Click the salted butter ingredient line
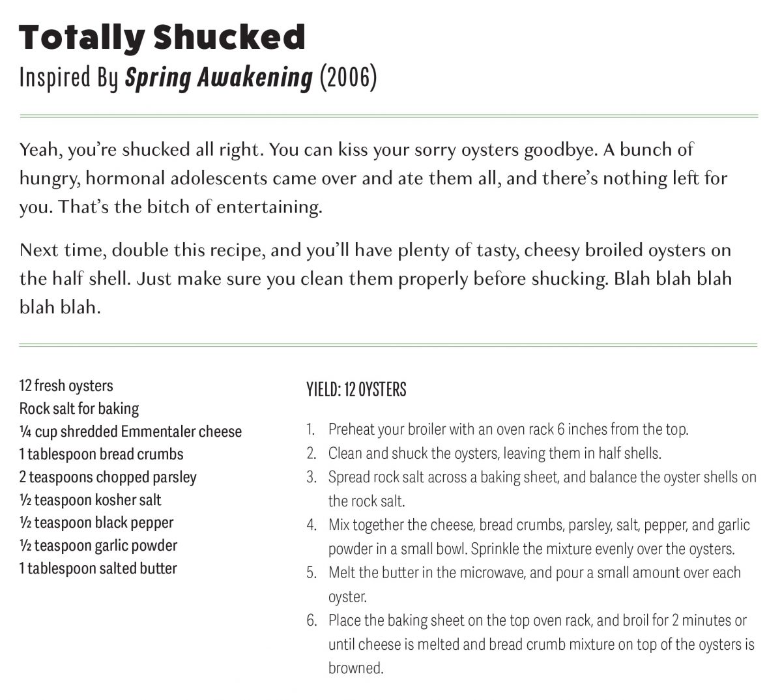Screen dimensions: 782x700 tap(98, 568)
